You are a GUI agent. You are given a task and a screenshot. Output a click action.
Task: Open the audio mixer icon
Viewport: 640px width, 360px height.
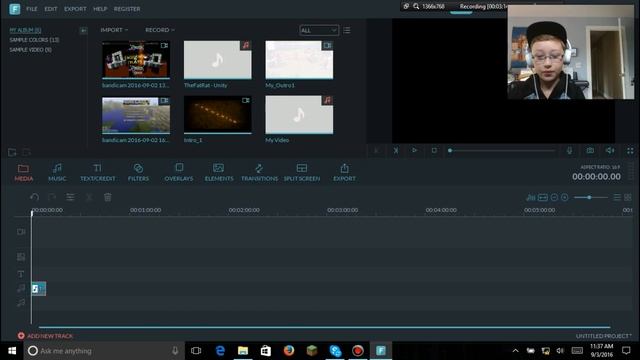click(531, 198)
